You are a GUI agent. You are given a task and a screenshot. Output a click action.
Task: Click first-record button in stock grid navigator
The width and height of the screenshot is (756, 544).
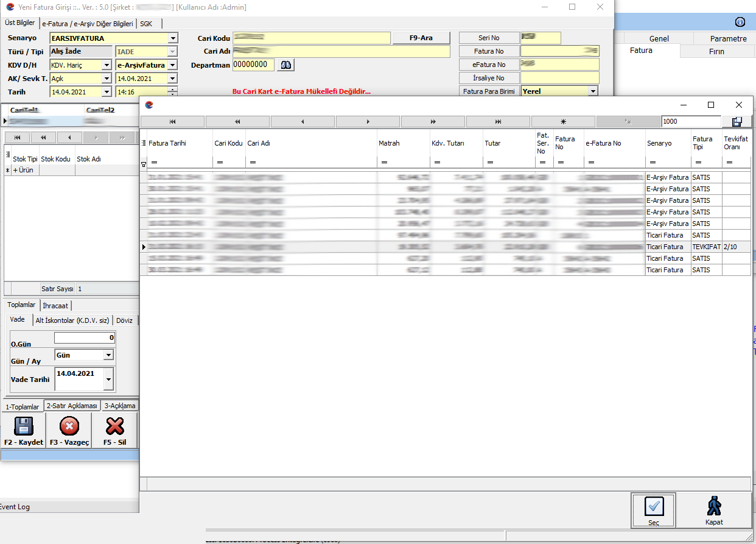tap(17, 138)
